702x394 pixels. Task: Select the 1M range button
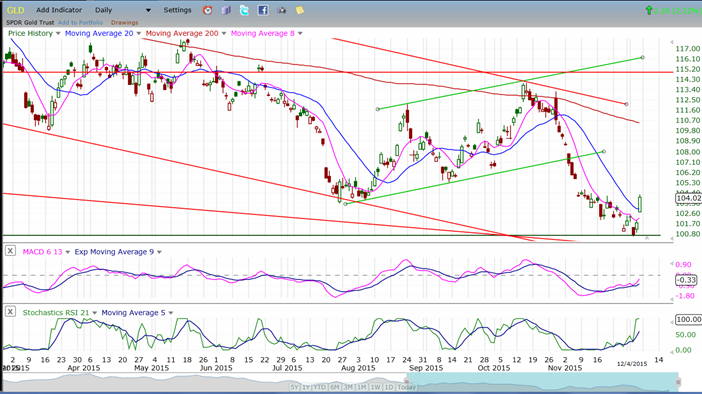[x=362, y=387]
